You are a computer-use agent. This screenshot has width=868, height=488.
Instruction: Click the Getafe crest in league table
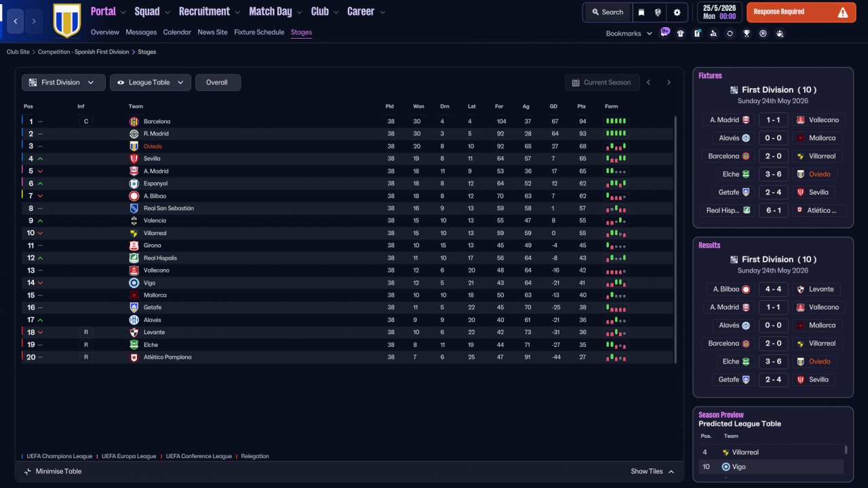coord(134,307)
